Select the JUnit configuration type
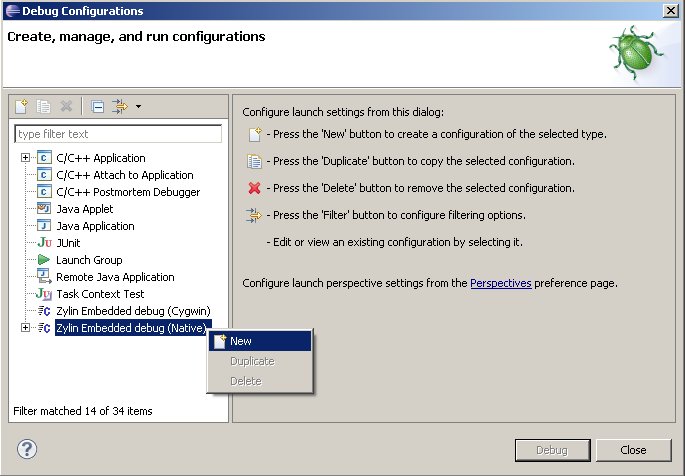The image size is (685, 476). click(x=71, y=243)
